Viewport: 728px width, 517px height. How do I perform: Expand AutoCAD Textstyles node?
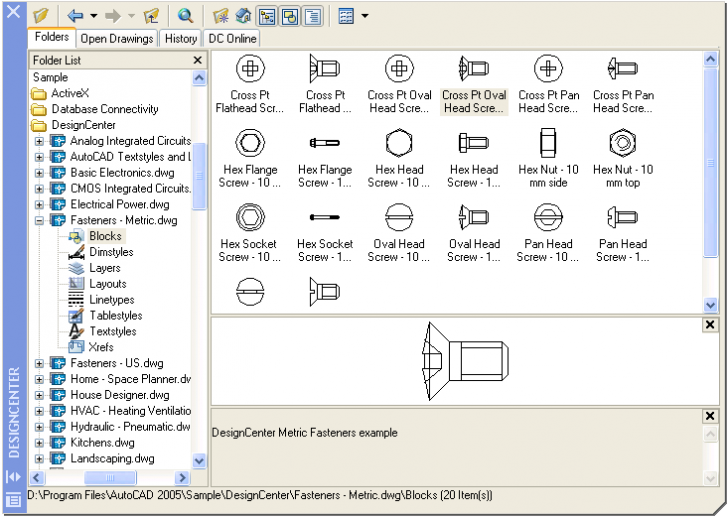tap(39, 157)
